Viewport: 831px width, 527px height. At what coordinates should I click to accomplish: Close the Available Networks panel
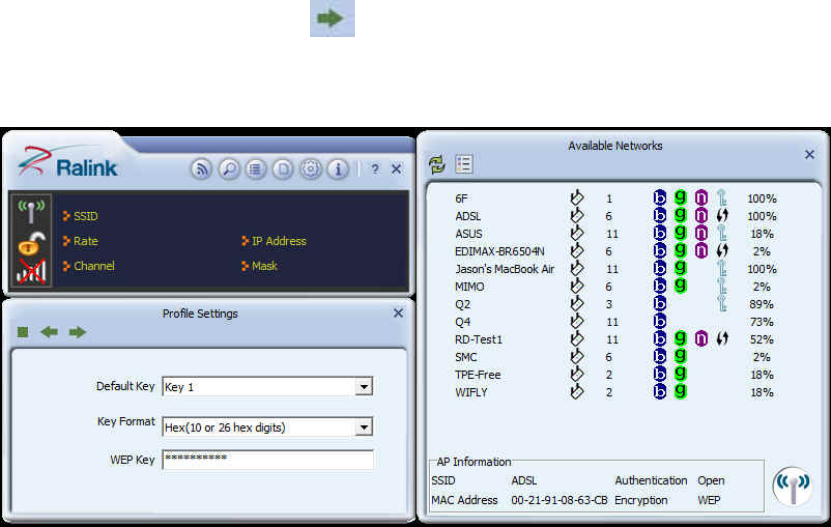click(x=809, y=154)
